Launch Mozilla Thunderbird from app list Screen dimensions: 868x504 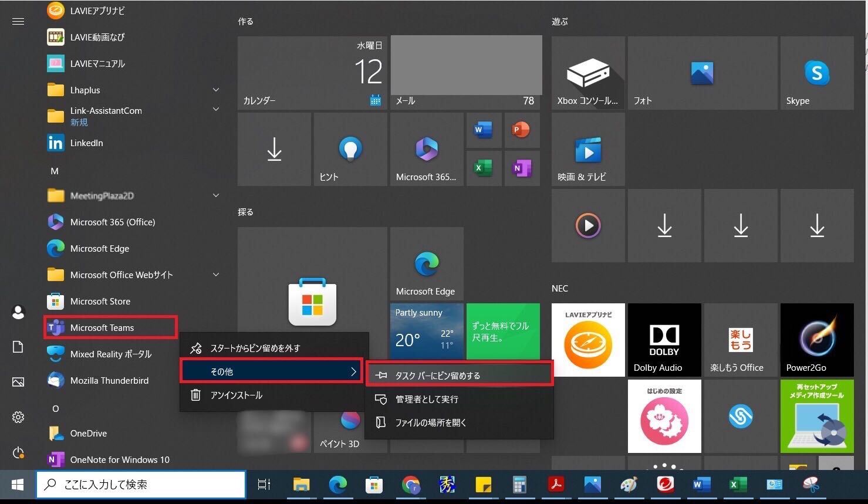pyautogui.click(x=109, y=381)
